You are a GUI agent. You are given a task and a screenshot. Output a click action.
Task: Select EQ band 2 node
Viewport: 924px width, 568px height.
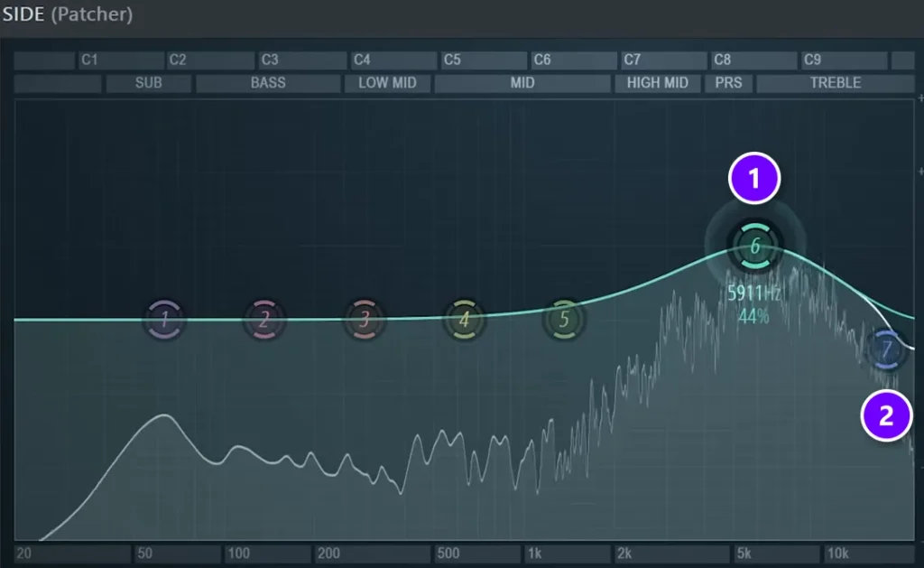click(x=264, y=320)
